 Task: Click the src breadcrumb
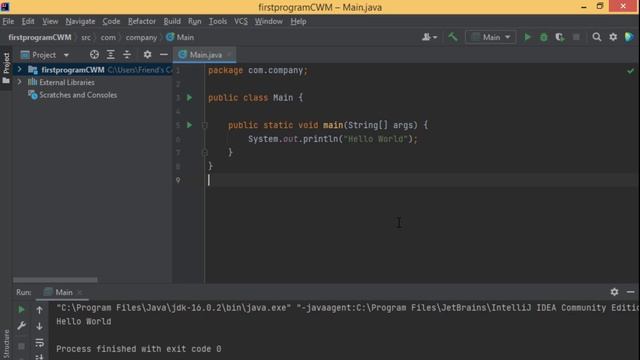pyautogui.click(x=86, y=37)
